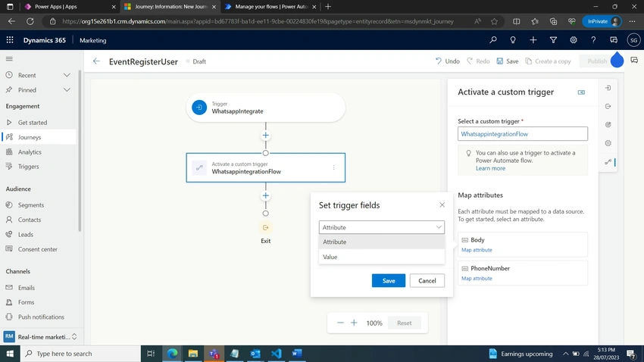Image resolution: width=644 pixels, height=362 pixels.
Task: Expand the Recent section chevron
Action: (x=67, y=75)
